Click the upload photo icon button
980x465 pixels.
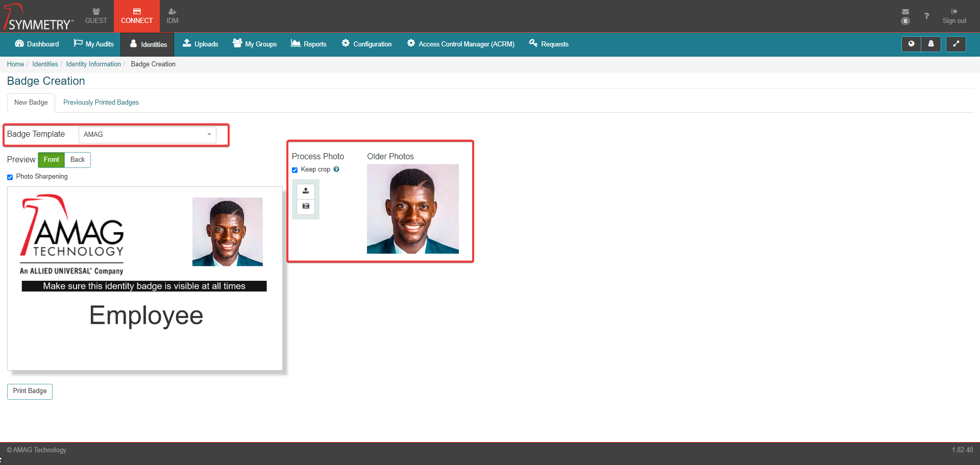click(x=306, y=191)
